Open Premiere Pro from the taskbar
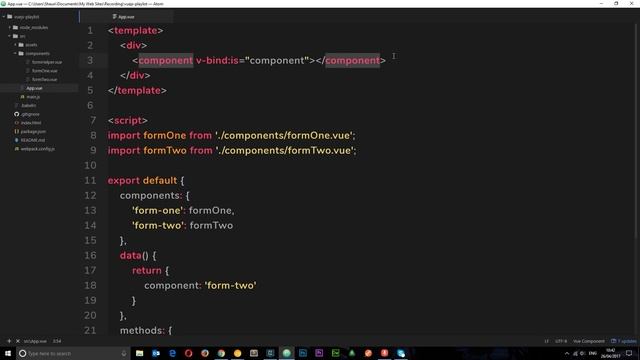The height and width of the screenshot is (360, 640). pos(319,353)
